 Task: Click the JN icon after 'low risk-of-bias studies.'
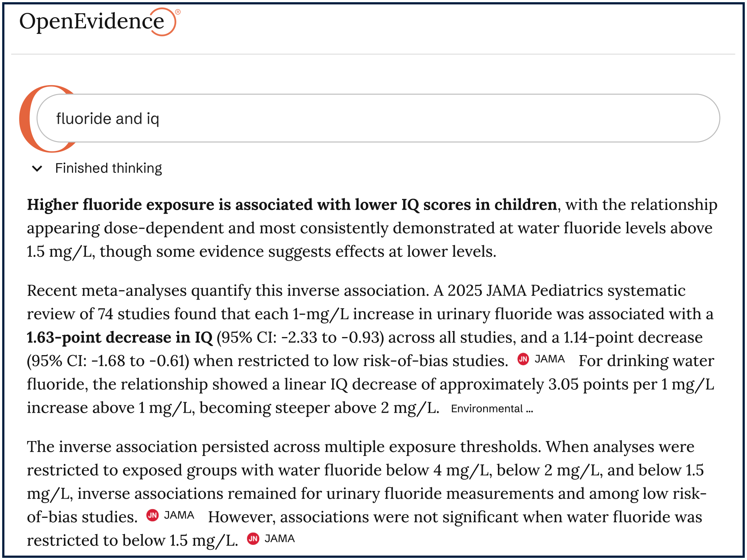[x=523, y=359]
